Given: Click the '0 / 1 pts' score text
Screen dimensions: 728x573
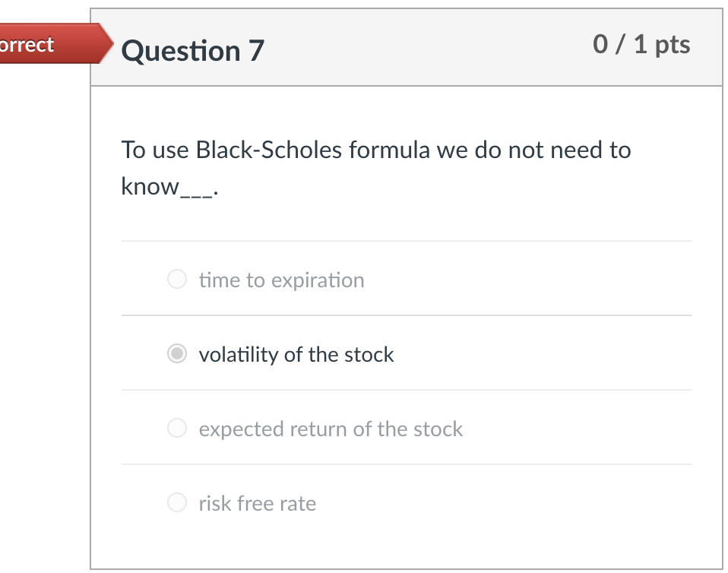Looking at the screenshot, I should coord(641,44).
